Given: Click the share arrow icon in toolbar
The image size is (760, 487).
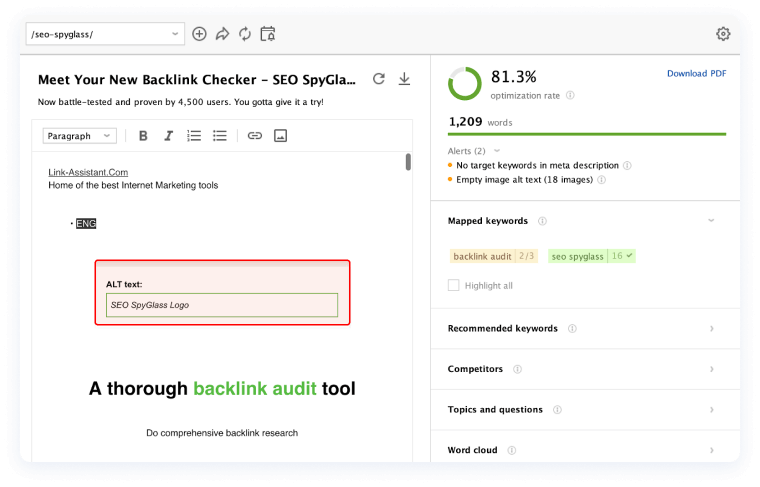Looking at the screenshot, I should click(222, 34).
